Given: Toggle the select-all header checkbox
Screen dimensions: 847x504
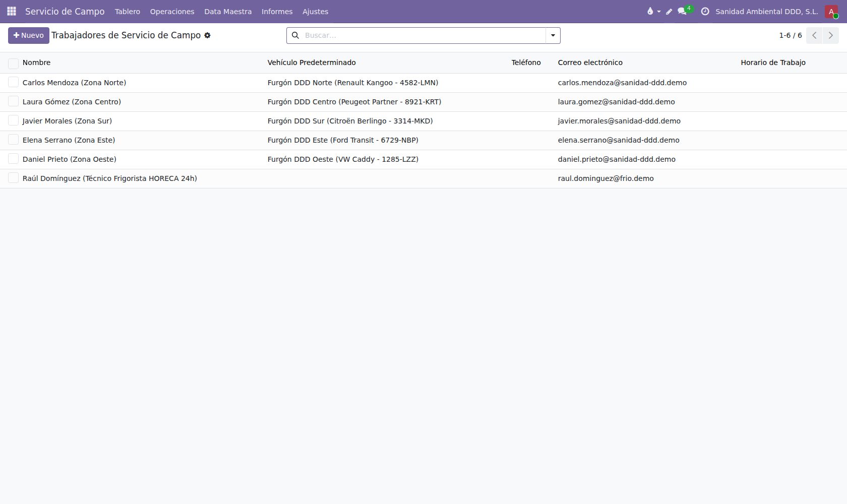Looking at the screenshot, I should 13,63.
